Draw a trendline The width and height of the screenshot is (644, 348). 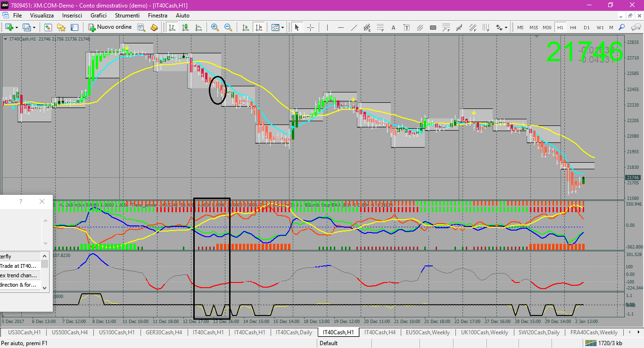[x=354, y=27]
